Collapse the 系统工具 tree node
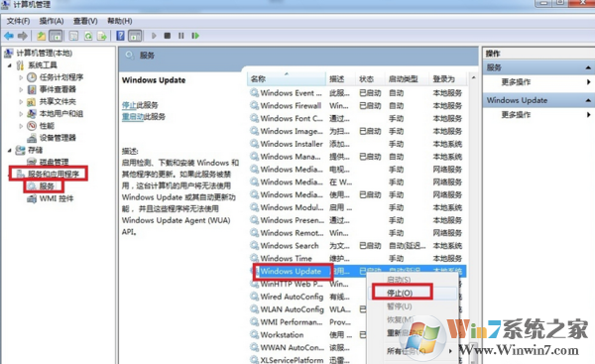This screenshot has width=595, height=364. pos(10,65)
